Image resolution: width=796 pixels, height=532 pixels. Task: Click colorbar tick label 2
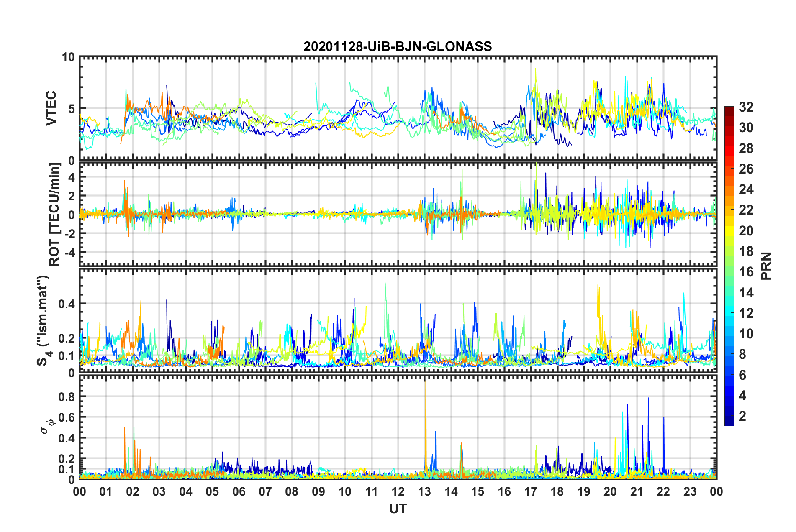742,416
